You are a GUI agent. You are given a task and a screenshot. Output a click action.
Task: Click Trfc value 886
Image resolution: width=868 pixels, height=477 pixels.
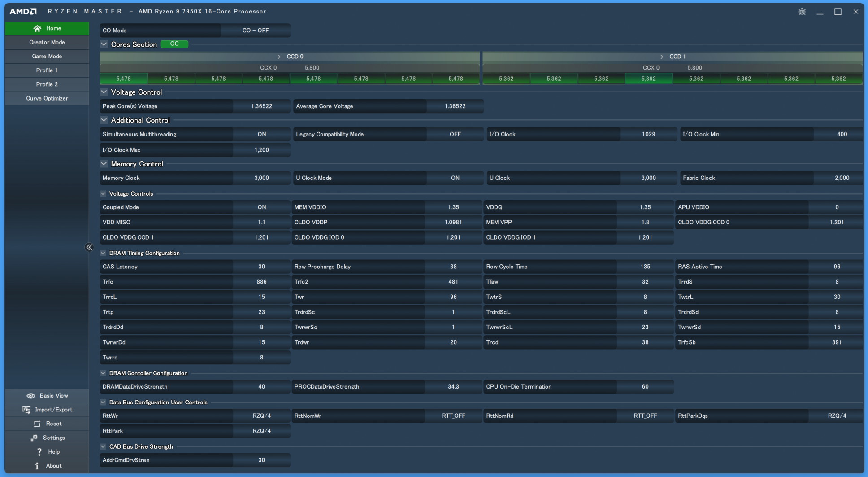tap(262, 282)
